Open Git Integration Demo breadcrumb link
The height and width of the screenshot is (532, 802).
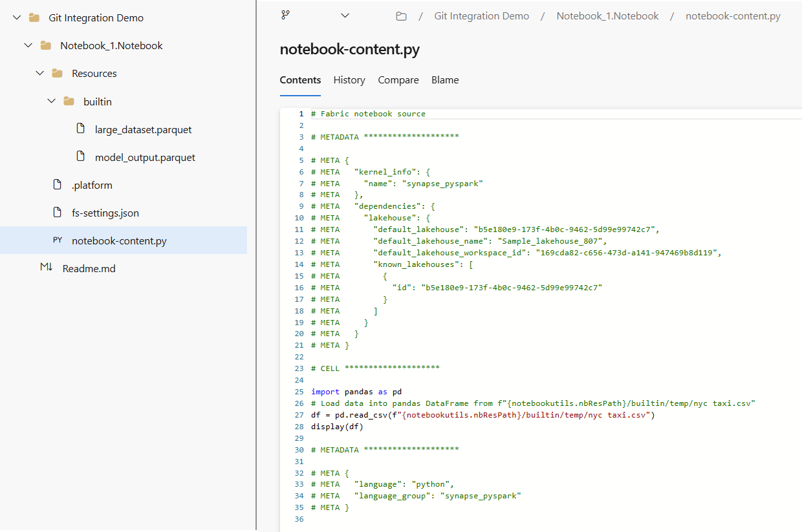click(x=481, y=16)
